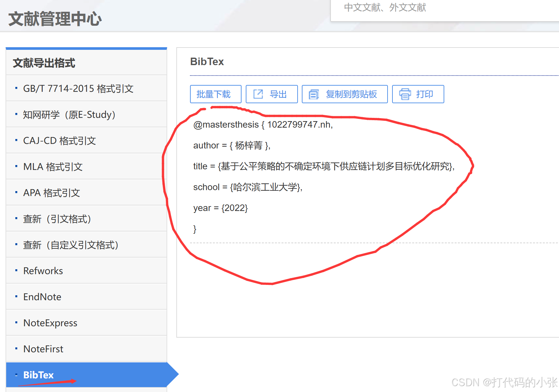Click the 打印 text label
This screenshot has width=559, height=392.
pyautogui.click(x=424, y=94)
